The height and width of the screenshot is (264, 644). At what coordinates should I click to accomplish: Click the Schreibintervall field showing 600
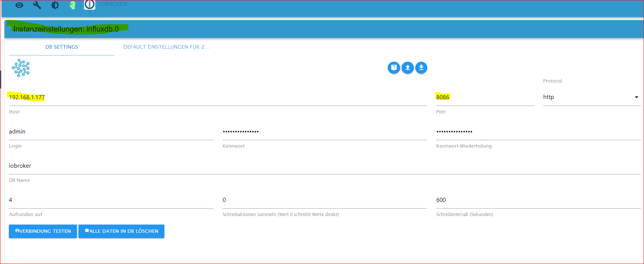tap(538, 200)
